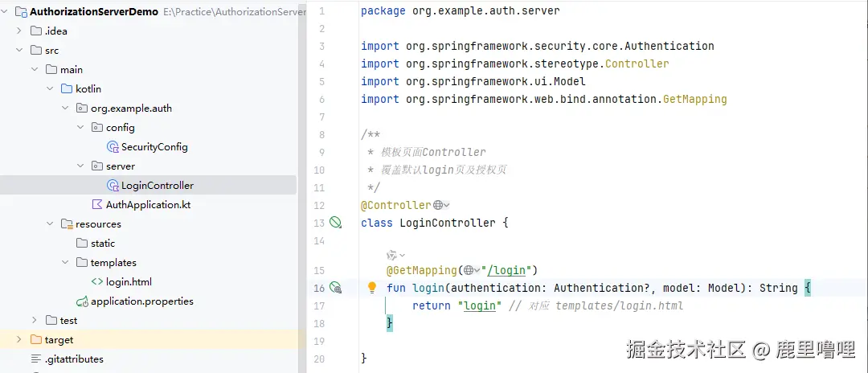Click the main folder icon
868x373 pixels.
(51, 70)
